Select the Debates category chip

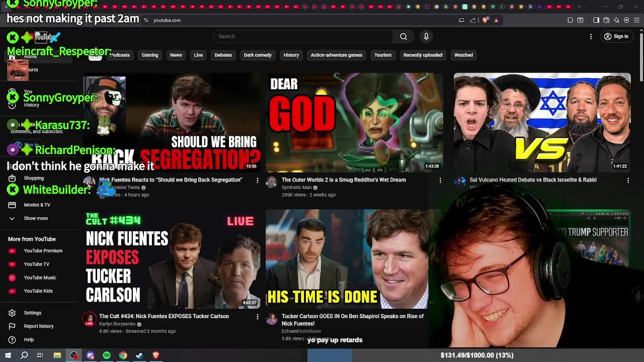[x=223, y=55]
